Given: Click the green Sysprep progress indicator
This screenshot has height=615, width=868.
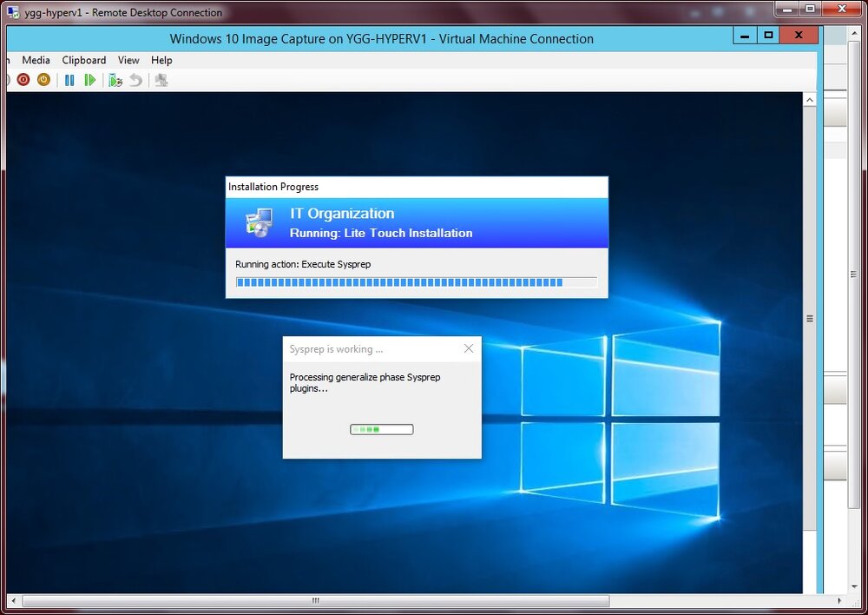Looking at the screenshot, I should point(381,429).
